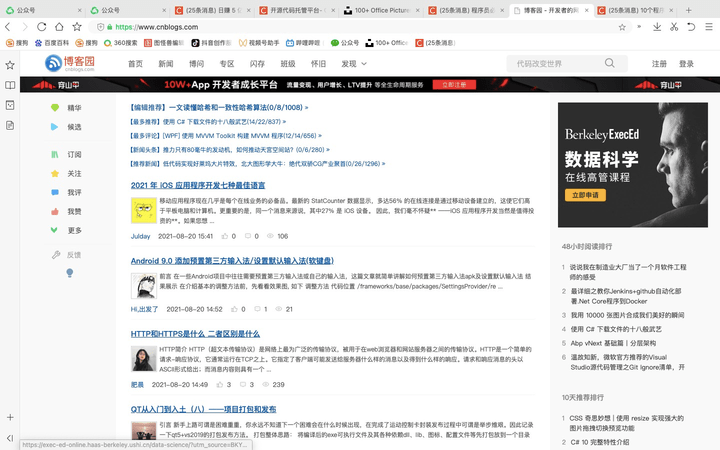Close the 博客园 browser tab

(586, 10)
